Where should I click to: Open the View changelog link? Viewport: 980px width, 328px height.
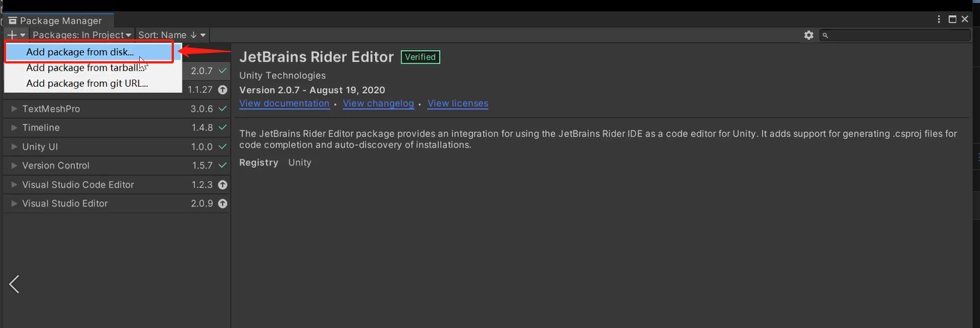coord(378,104)
